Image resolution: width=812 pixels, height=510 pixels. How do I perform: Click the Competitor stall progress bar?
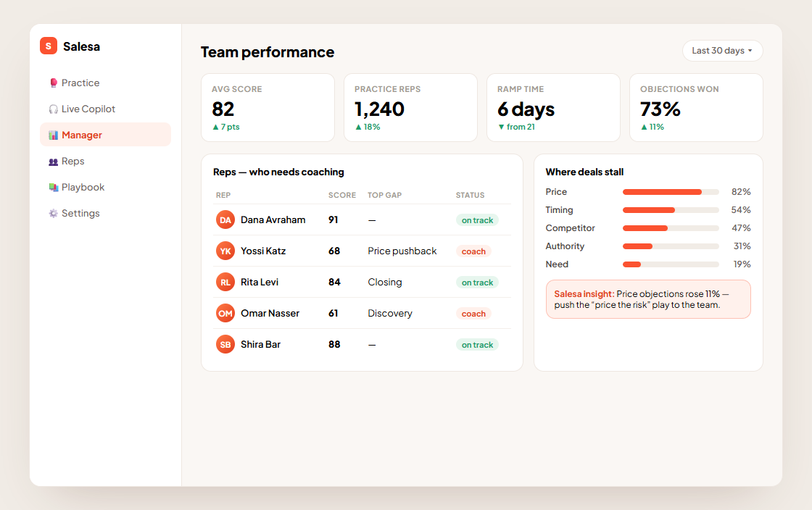[671, 228]
